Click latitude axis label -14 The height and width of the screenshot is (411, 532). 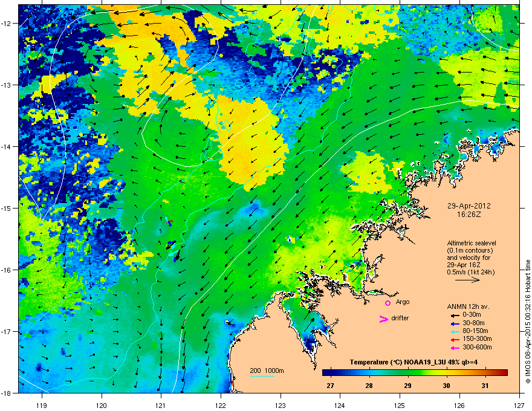[7, 146]
